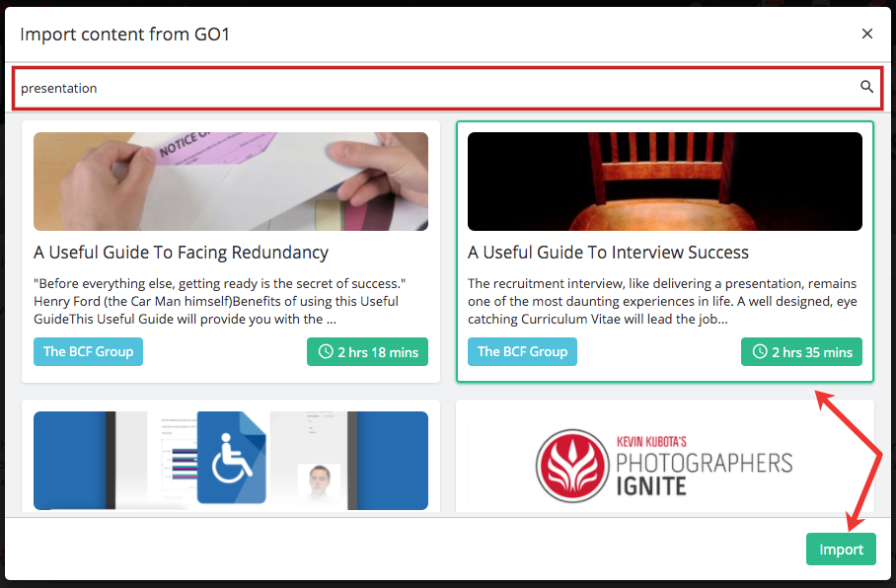Click the clock icon on 2 hrs 18 mins
This screenshot has width=896, height=588.
pyautogui.click(x=326, y=351)
